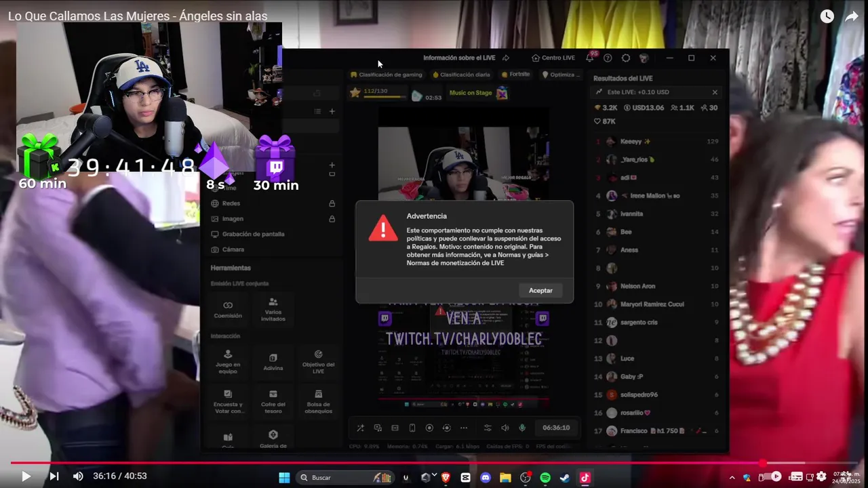Open the Bolsa de obsequios tool
868x488 pixels.
tap(318, 402)
